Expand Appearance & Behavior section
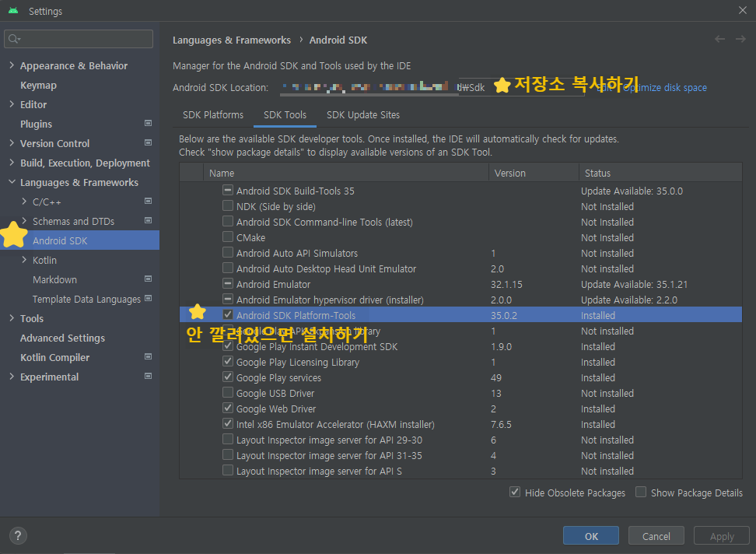Image resolution: width=756 pixels, height=554 pixels. [12, 65]
